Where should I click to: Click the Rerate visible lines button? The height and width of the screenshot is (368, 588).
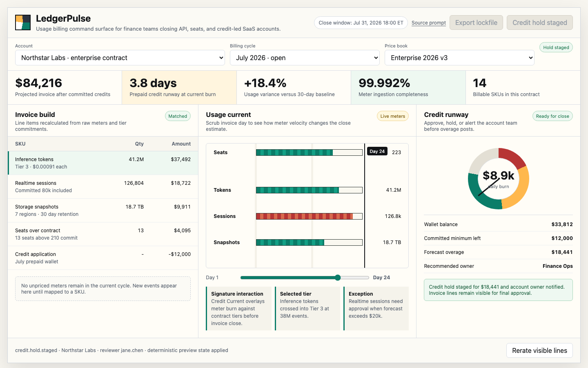(539, 350)
